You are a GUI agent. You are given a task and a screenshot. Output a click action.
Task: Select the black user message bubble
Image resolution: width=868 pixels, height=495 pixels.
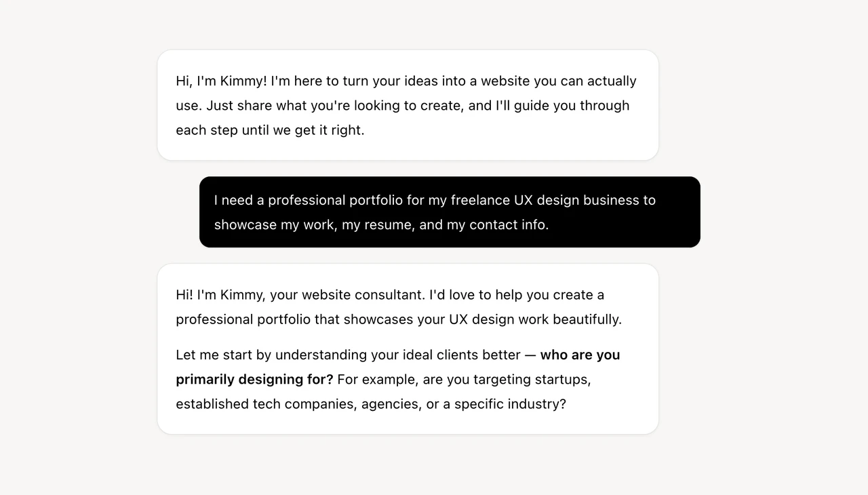[450, 212]
